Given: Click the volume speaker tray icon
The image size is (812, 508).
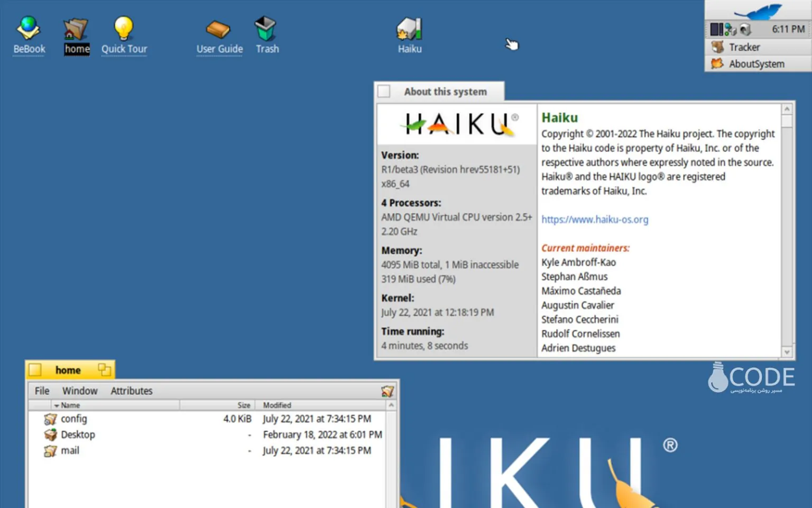Looking at the screenshot, I should [x=745, y=30].
